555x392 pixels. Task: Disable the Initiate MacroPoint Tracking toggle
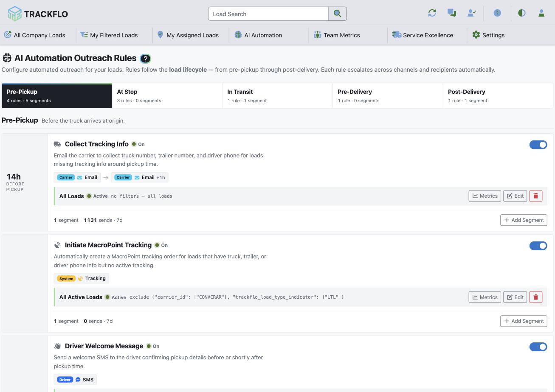[x=538, y=246]
